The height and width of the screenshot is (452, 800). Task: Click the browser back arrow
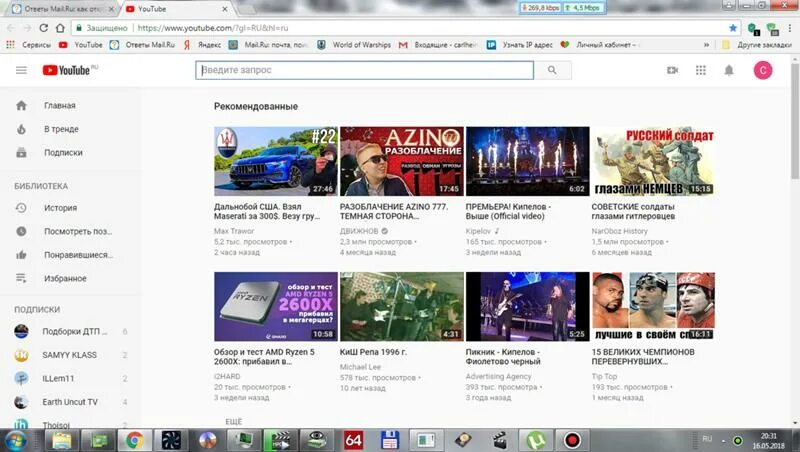click(x=11, y=28)
